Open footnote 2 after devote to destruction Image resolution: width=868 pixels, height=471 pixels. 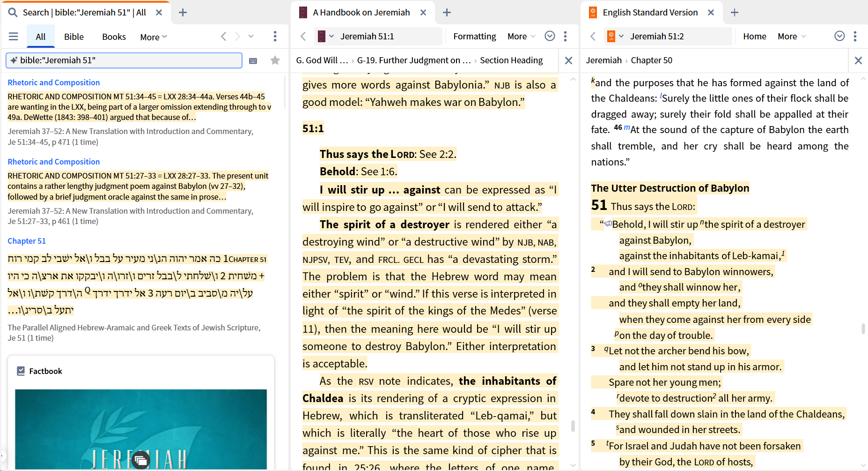[x=714, y=396]
